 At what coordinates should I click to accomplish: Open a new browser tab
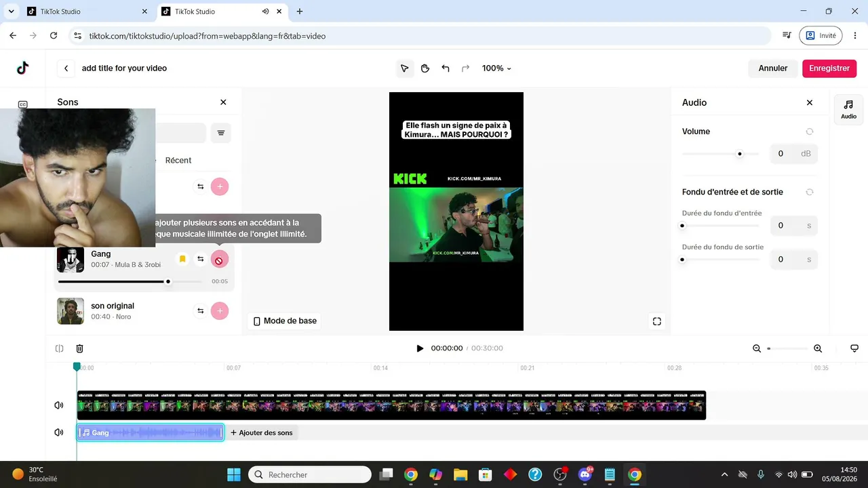(x=300, y=12)
